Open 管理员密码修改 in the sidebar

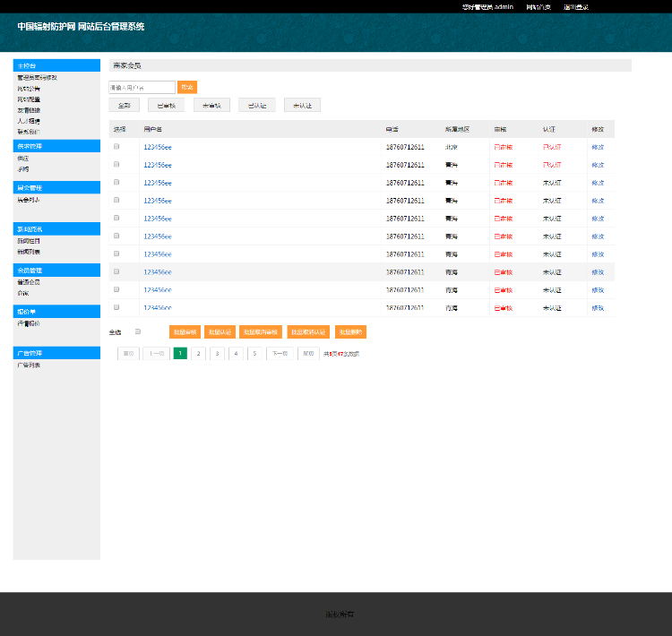[37, 78]
